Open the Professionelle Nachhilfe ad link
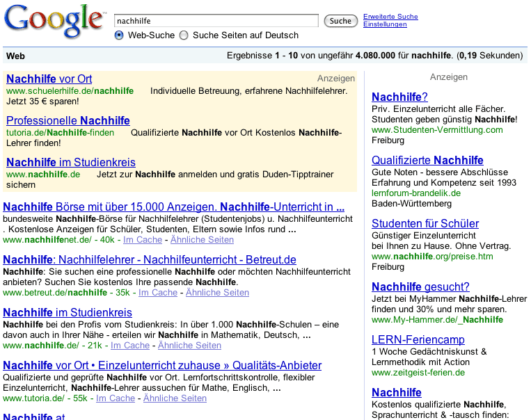Image resolution: width=531 pixels, height=420 pixels. click(x=68, y=120)
